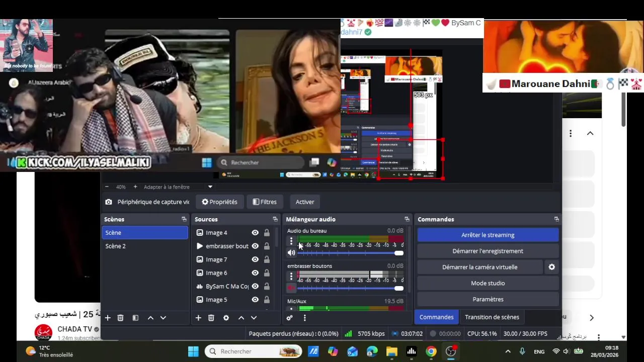The width and height of the screenshot is (644, 362).
Task: Open source properties gear in Sources toolbar
Action: [226, 318]
